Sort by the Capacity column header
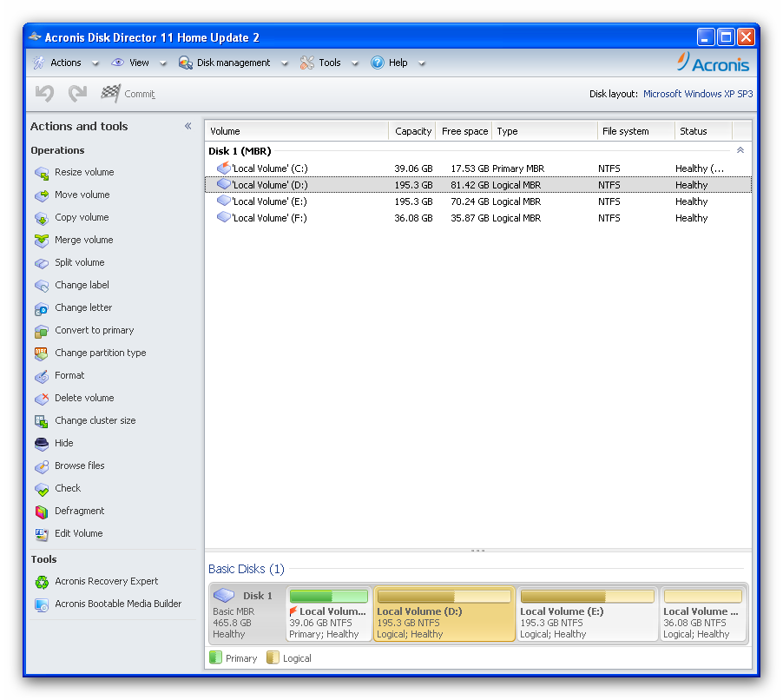The height and width of the screenshot is (700, 783). [412, 131]
